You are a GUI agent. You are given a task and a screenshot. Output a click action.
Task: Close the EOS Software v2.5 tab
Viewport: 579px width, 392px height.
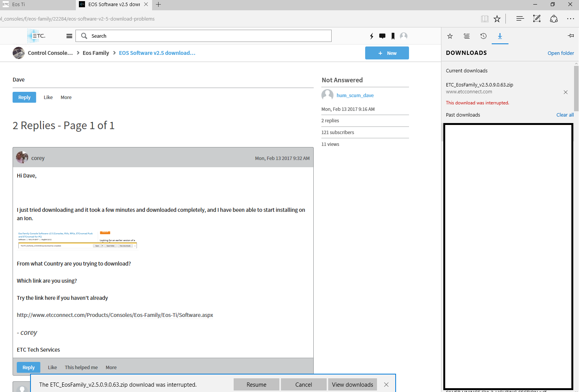coord(146,4)
